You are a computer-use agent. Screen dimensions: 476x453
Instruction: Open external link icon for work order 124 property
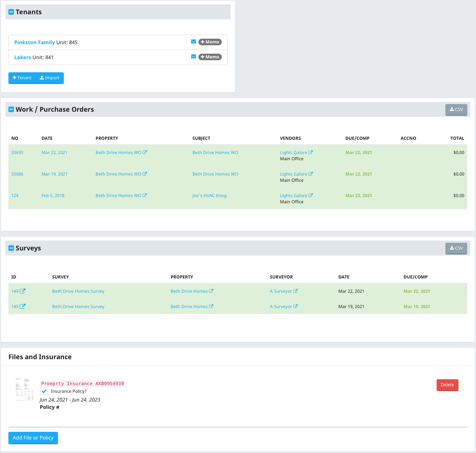145,195
